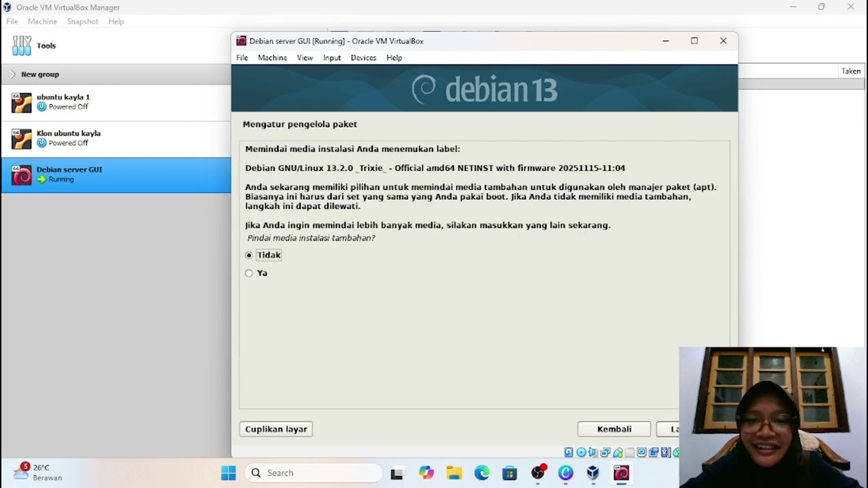868x488 pixels.
Task: Select Debian server GUI Running entry
Action: pyautogui.click(x=115, y=175)
